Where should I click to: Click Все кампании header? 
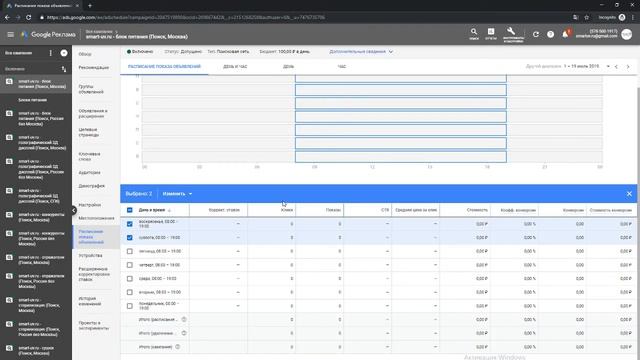pyautogui.click(x=18, y=53)
